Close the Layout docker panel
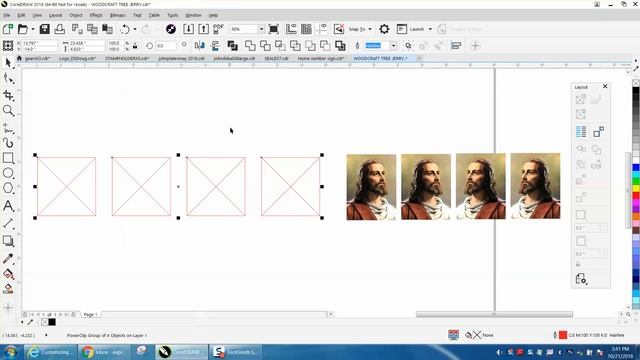Screen dimensions: 640x360 tap(605, 87)
